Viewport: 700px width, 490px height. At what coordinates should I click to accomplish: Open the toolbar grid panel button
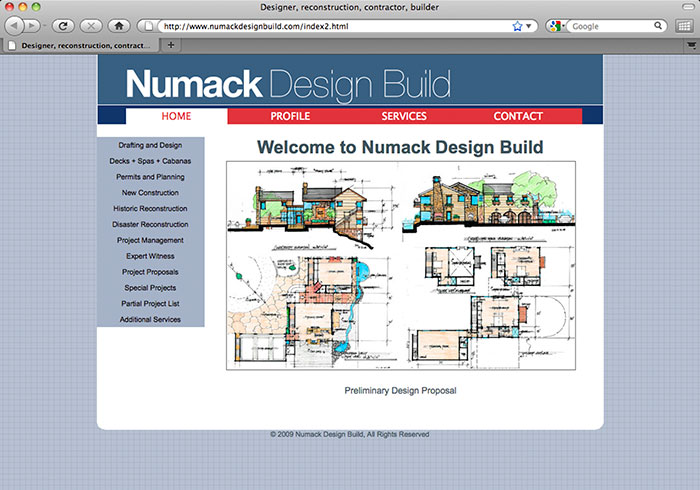coord(684,26)
